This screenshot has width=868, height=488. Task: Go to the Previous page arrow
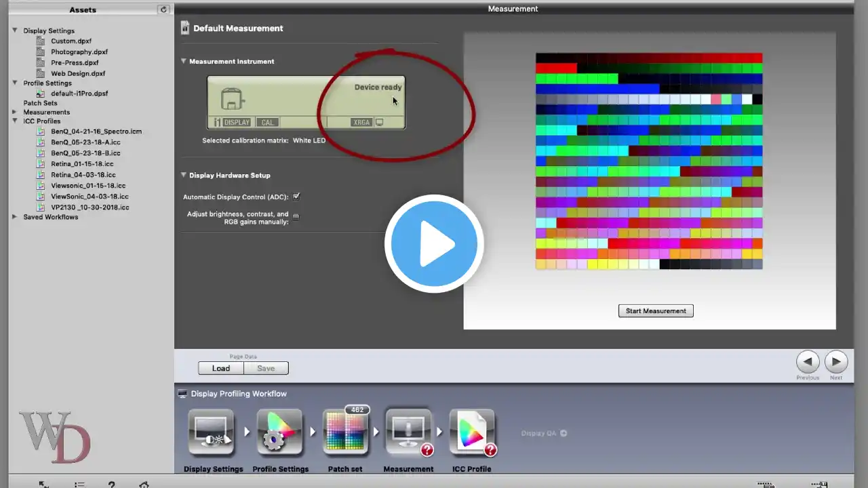point(808,361)
